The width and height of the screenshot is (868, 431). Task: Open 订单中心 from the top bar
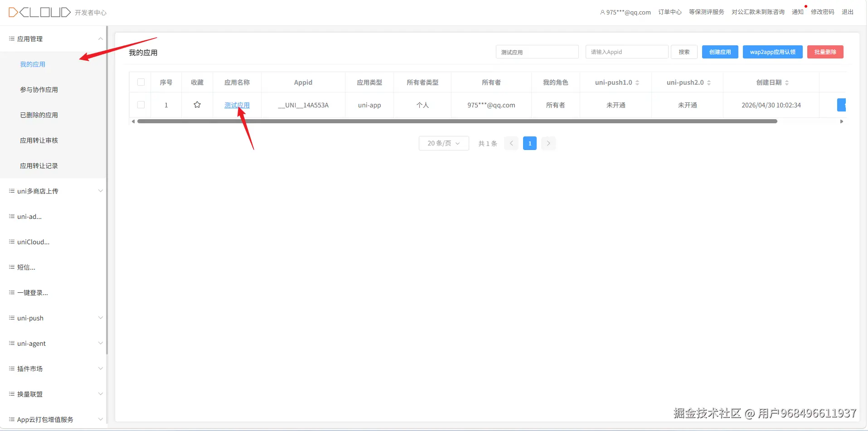point(669,12)
